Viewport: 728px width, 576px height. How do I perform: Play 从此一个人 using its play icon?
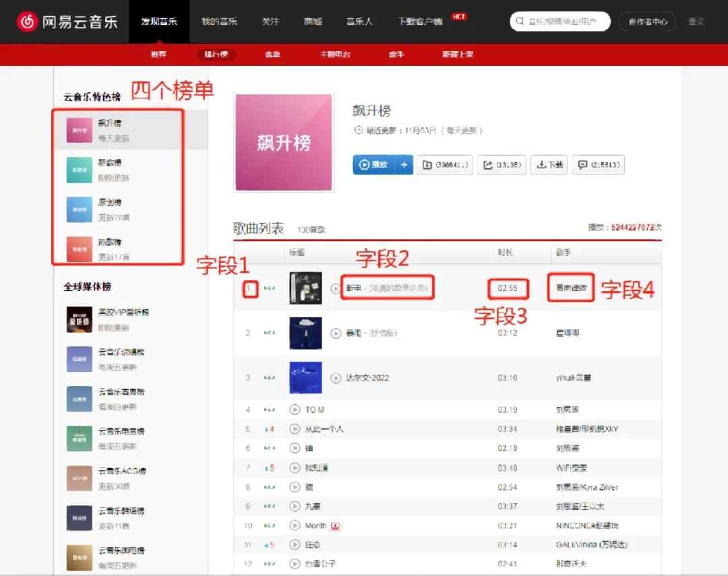pyautogui.click(x=295, y=429)
